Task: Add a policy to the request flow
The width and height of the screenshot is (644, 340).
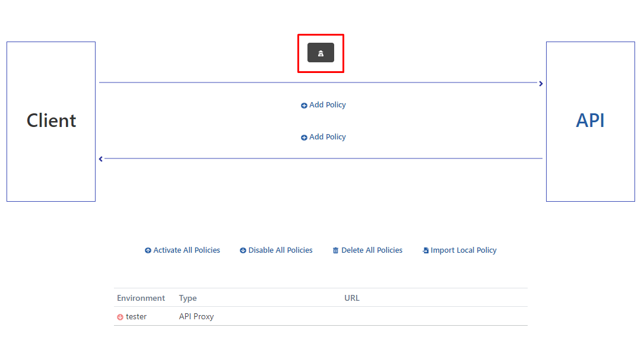Action: 327,105
